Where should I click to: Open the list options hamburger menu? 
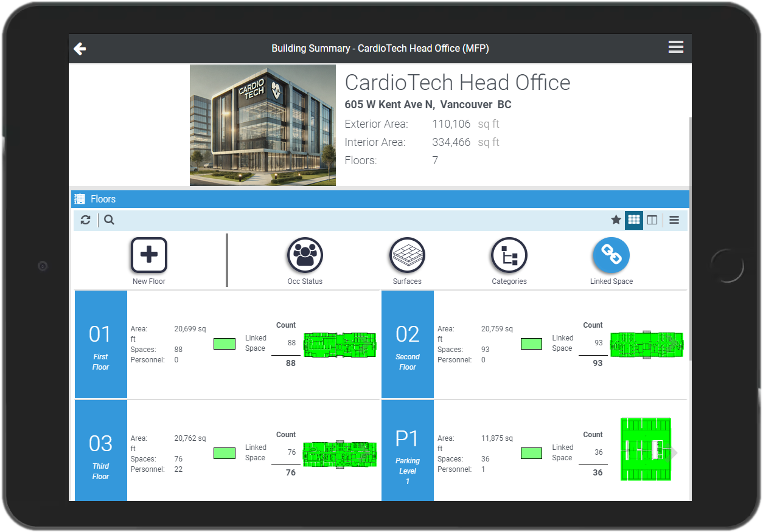[x=674, y=219]
